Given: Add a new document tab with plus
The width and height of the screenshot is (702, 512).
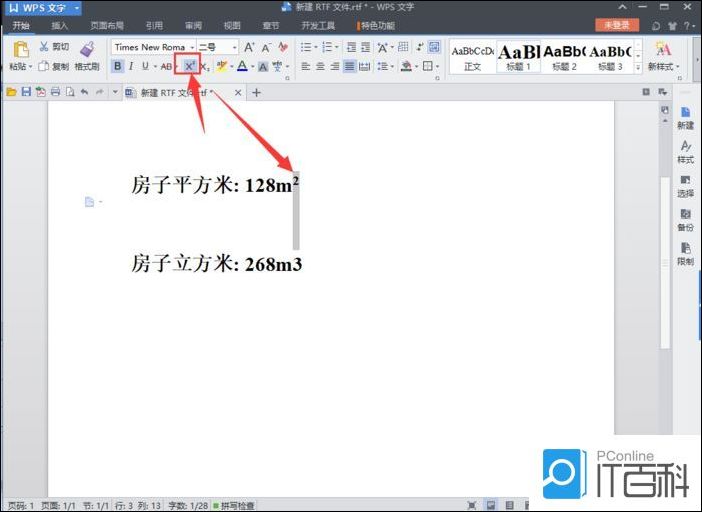Looking at the screenshot, I should (x=256, y=93).
